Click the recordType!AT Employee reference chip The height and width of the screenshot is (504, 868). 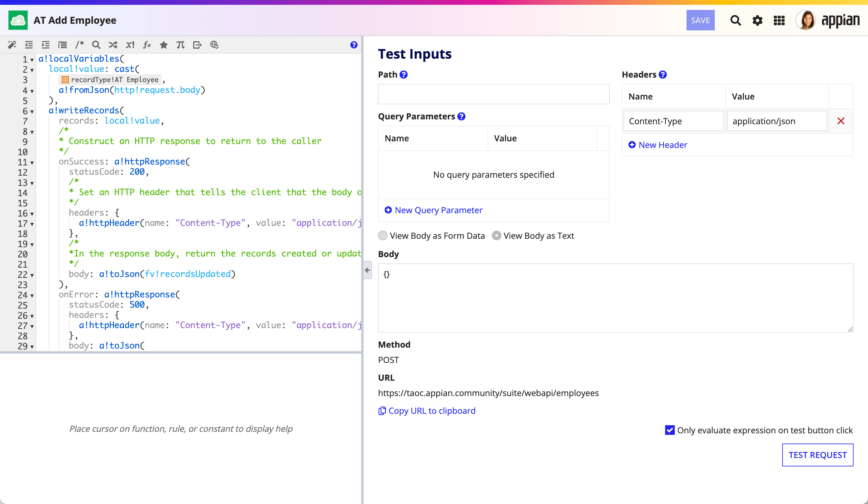tap(110, 80)
